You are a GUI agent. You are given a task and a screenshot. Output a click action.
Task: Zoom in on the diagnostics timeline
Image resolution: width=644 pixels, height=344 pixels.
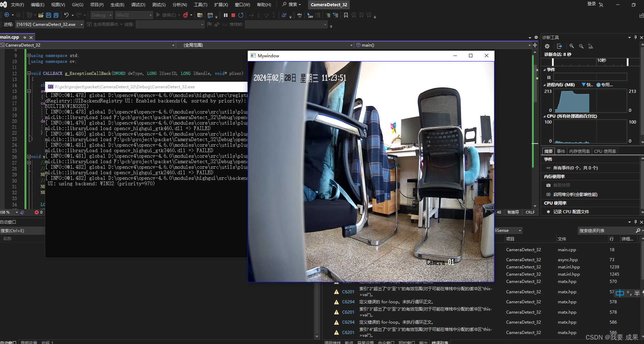point(572,46)
